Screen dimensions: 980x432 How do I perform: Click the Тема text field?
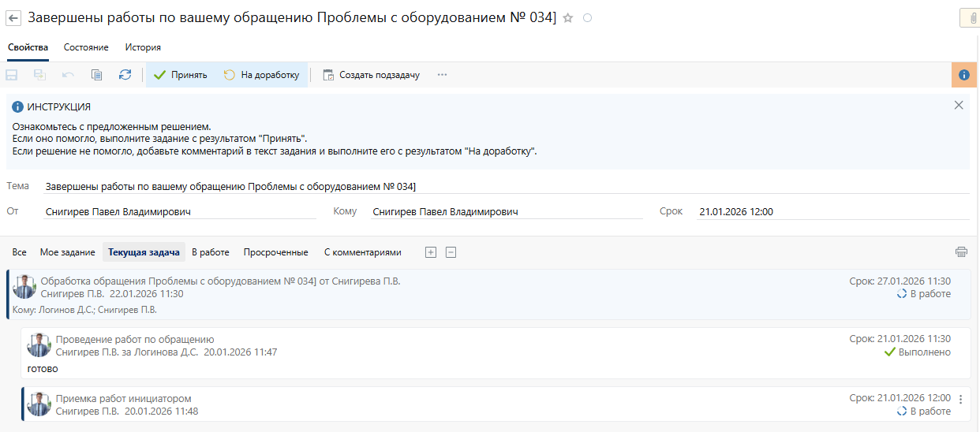click(x=505, y=186)
